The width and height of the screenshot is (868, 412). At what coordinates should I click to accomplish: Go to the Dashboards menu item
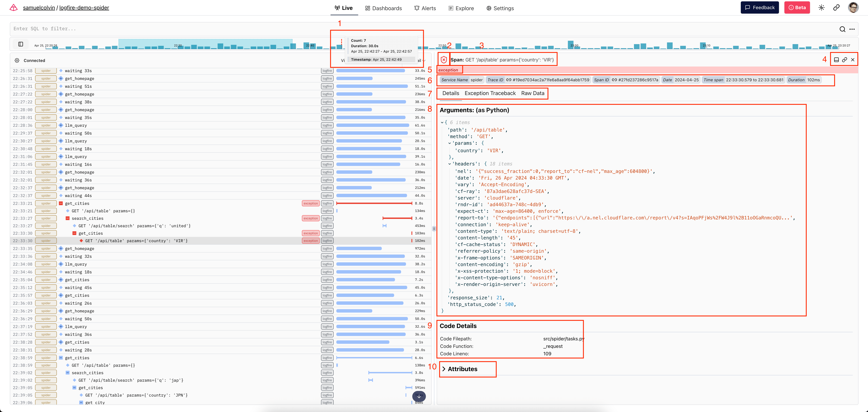(x=383, y=8)
